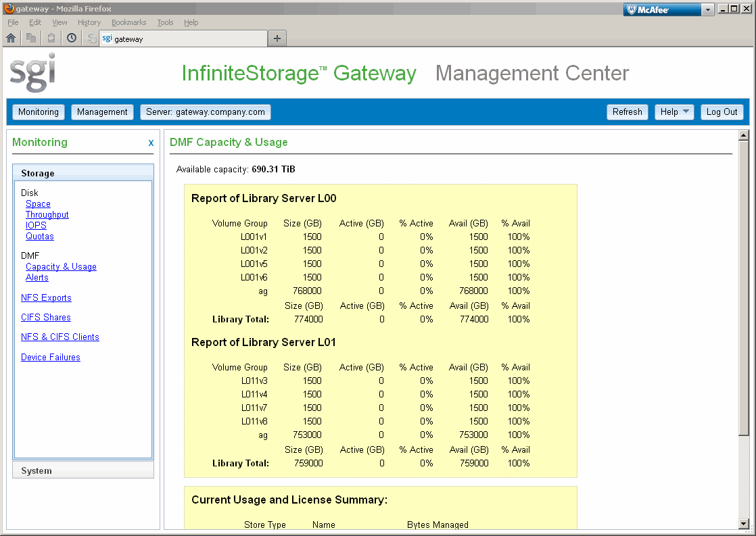
Task: Click the scrollbar up arrow
Action: click(743, 135)
